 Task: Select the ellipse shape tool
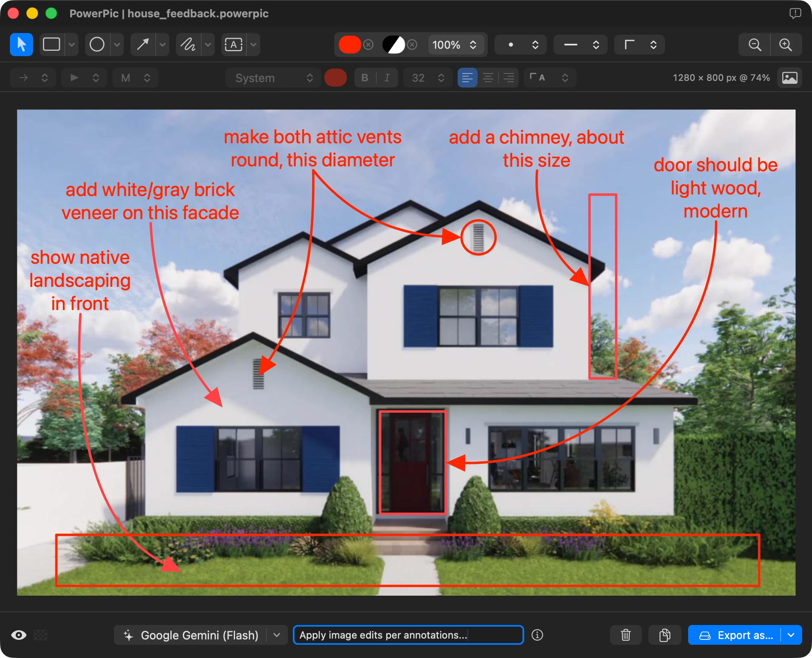(97, 45)
